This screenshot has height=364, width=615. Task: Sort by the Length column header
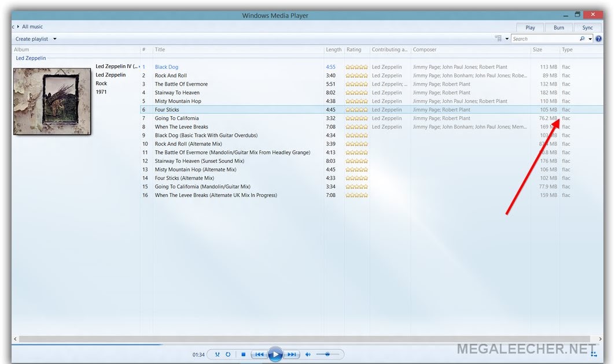(333, 49)
